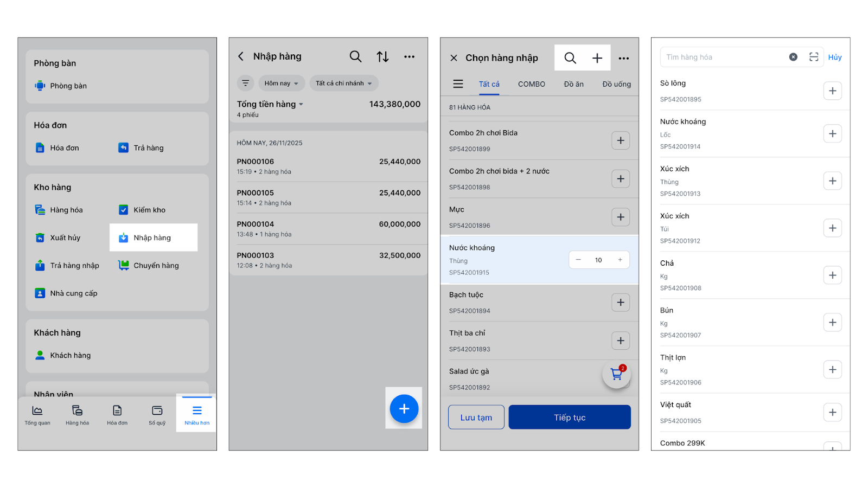The image size is (868, 488).
Task: Expand the Tổng tiền hàng dropdown
Action: click(x=270, y=104)
